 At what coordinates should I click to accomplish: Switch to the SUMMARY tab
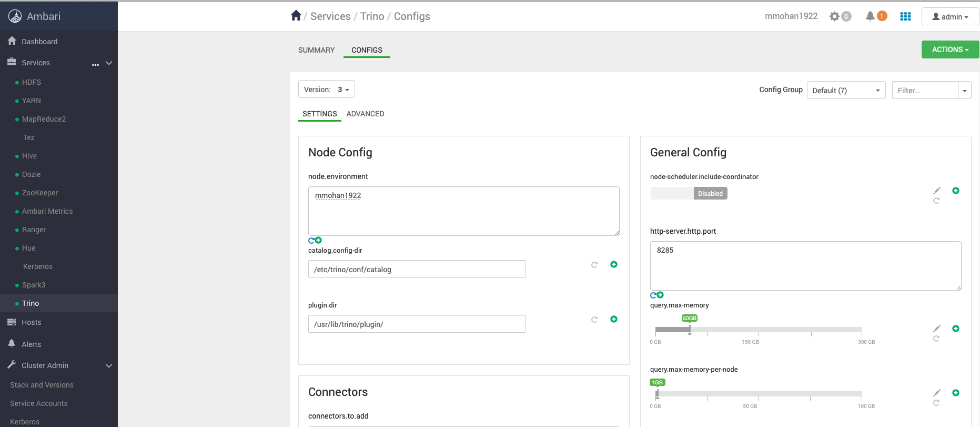tap(316, 50)
